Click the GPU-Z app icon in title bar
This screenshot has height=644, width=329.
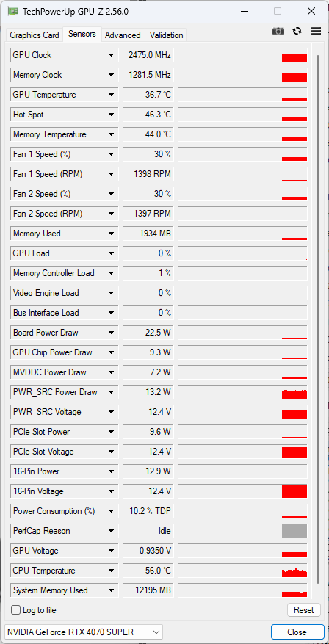pyautogui.click(x=13, y=12)
